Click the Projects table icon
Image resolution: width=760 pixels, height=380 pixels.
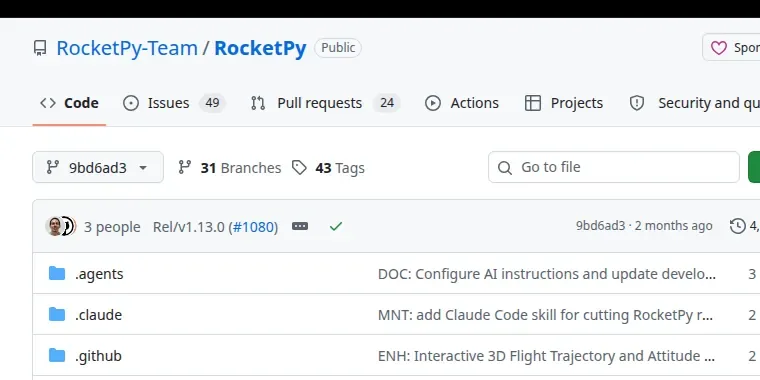533,103
